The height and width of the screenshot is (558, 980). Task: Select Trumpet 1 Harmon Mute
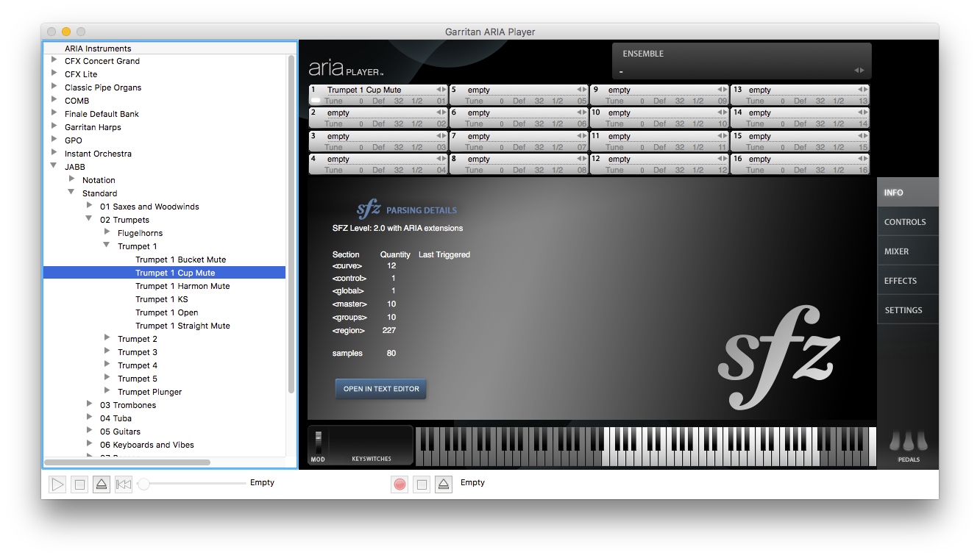(x=182, y=286)
